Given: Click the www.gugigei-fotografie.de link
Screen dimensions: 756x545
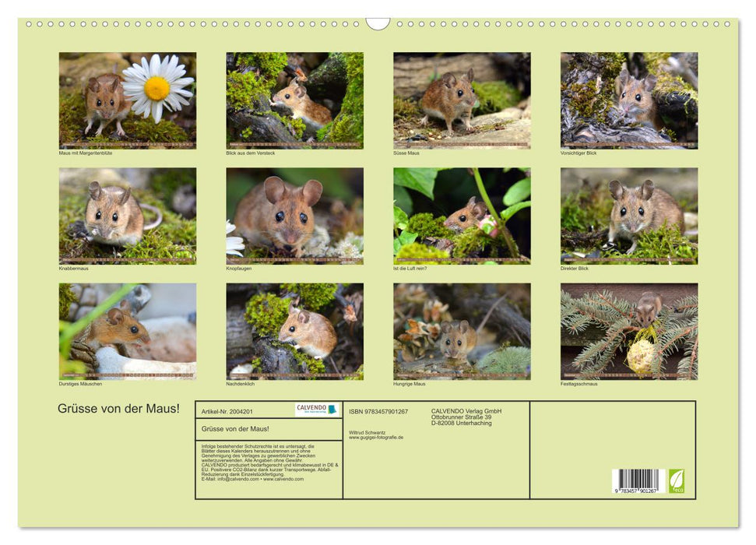Looking at the screenshot, I should (376, 438).
